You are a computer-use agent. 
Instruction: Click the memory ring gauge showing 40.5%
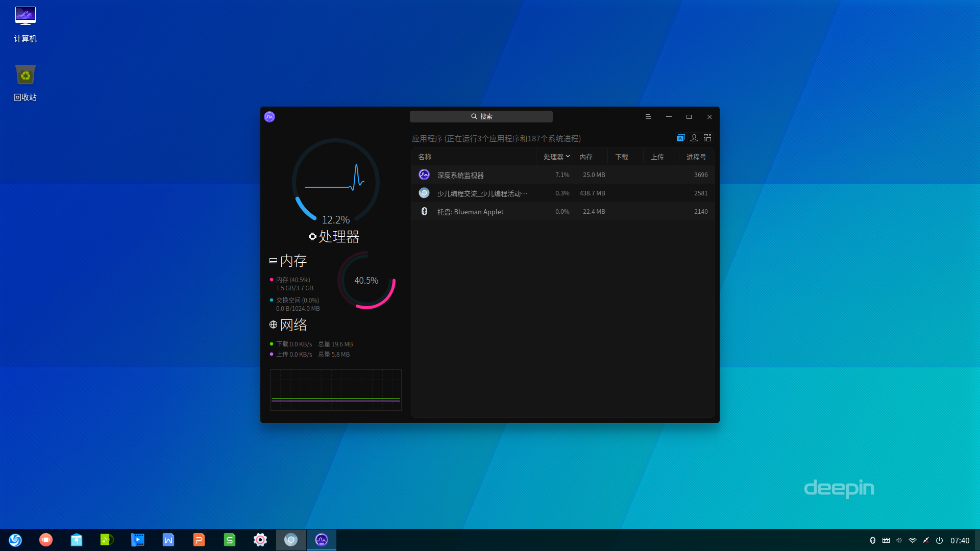366,280
